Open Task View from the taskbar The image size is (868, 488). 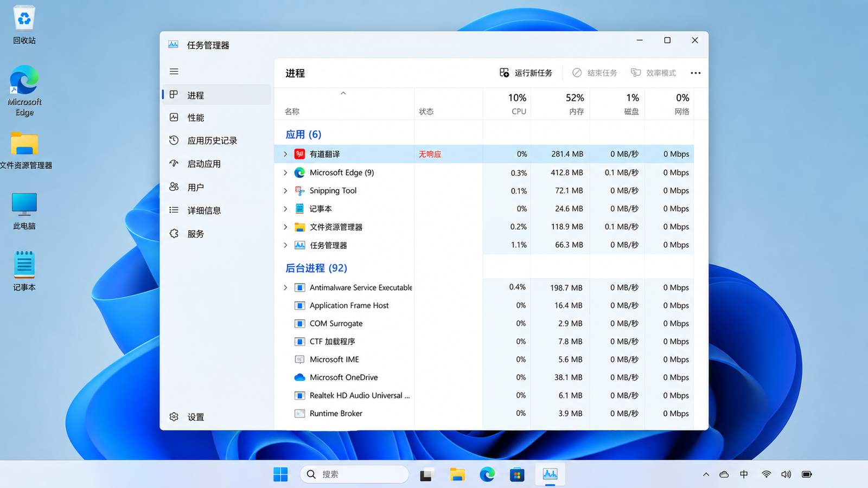(426, 474)
